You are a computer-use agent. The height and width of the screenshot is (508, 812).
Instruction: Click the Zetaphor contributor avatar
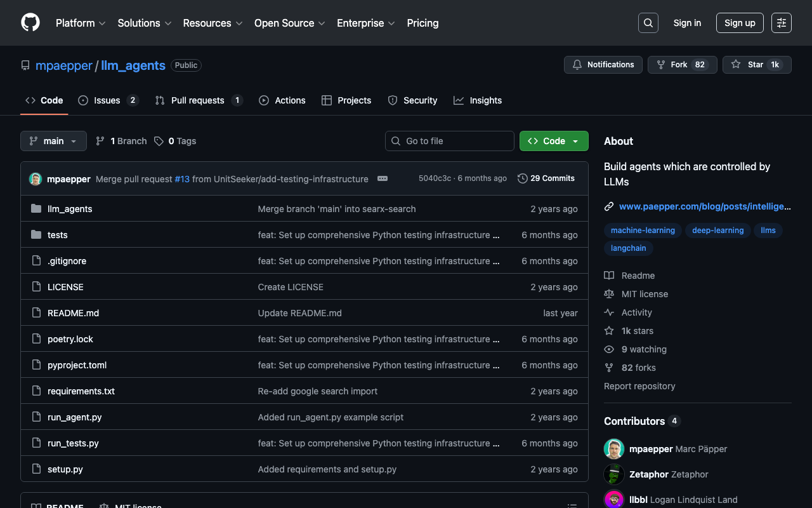pos(613,474)
